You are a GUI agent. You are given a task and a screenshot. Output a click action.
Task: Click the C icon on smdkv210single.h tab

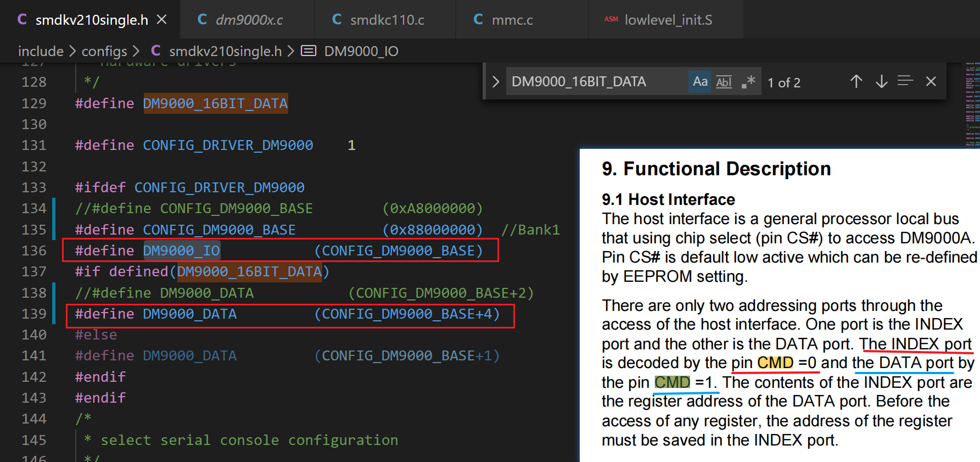pos(22,20)
